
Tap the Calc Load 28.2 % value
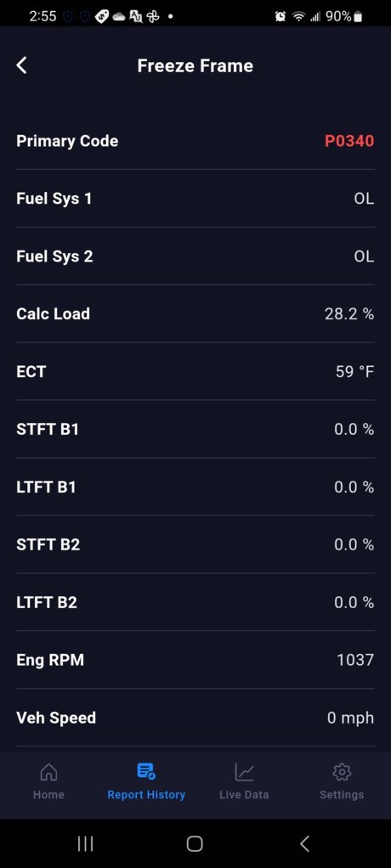[348, 314]
